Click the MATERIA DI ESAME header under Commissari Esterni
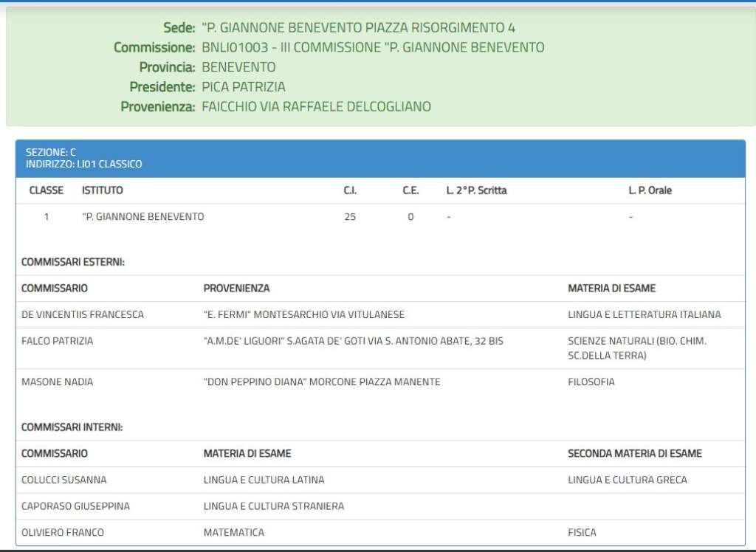The image size is (756, 552). 612,289
